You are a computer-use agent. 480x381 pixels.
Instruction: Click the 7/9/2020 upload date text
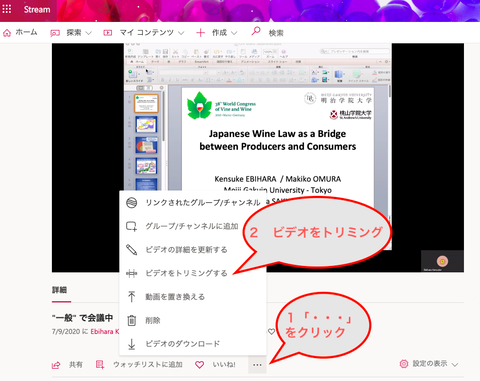tap(66, 332)
